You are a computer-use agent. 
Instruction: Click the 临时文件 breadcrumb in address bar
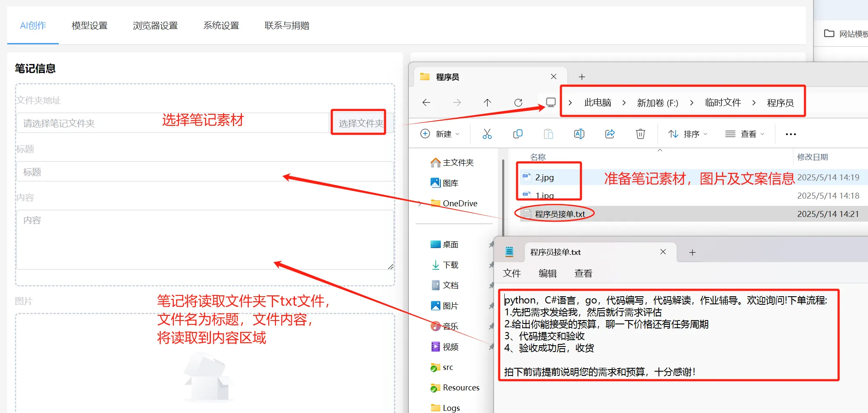click(x=723, y=103)
